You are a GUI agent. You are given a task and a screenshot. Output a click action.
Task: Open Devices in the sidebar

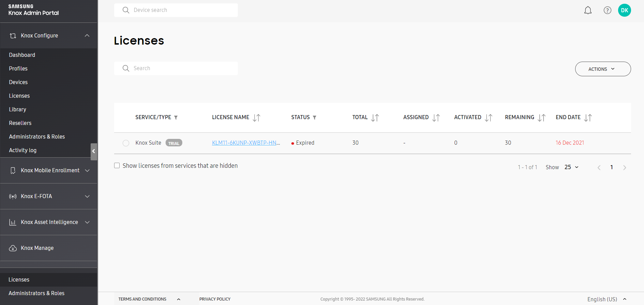point(18,82)
